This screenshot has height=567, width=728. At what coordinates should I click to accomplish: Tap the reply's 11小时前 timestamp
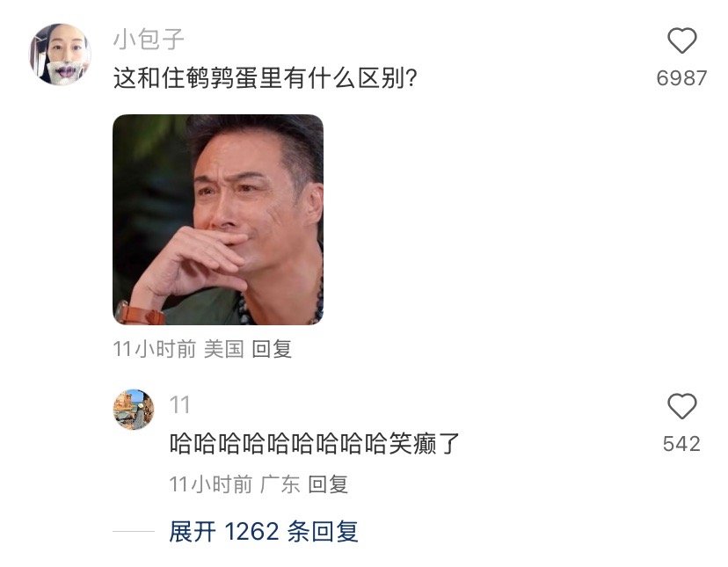click(x=210, y=484)
